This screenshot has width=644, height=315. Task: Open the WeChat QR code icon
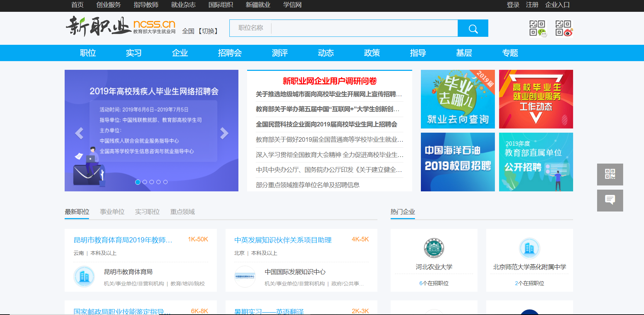click(x=538, y=28)
